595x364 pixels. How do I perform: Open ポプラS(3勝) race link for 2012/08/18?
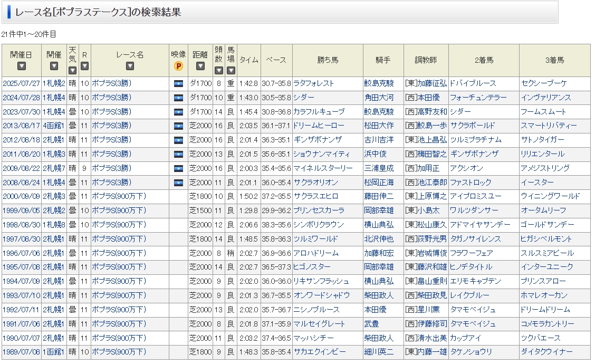pyautogui.click(x=112, y=140)
